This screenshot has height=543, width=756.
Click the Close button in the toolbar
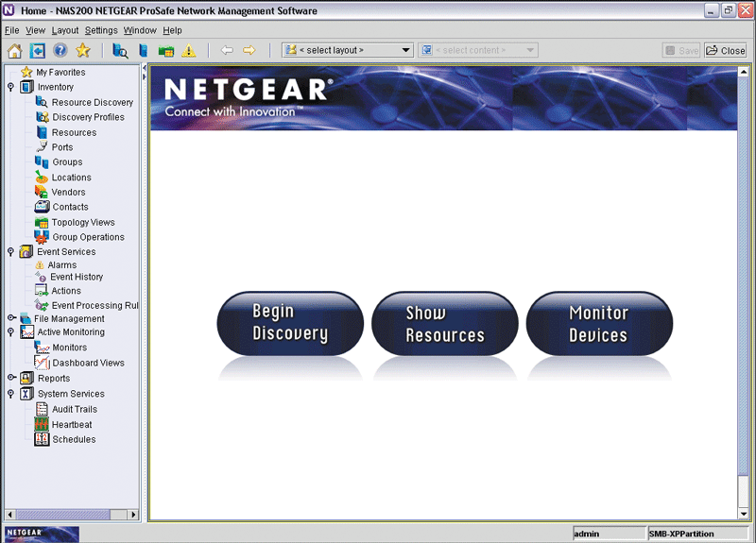click(x=725, y=51)
